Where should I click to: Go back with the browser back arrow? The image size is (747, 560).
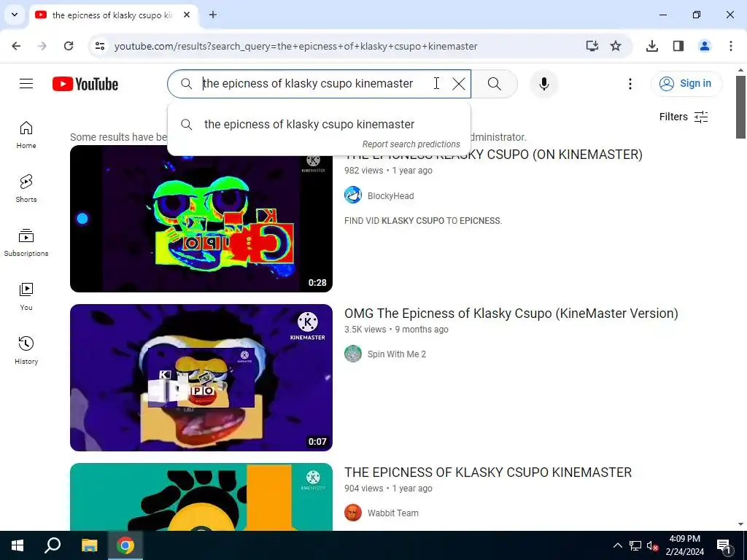pos(16,46)
